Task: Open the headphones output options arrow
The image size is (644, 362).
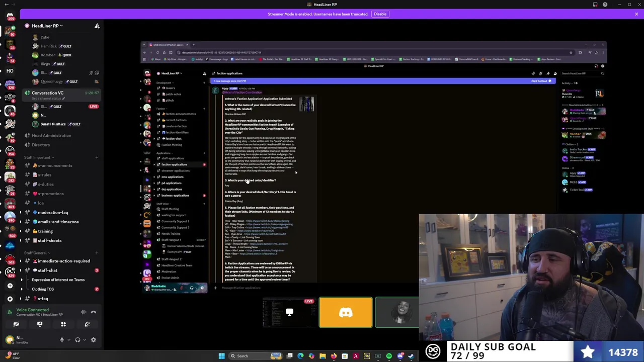Action: pyautogui.click(x=84, y=340)
